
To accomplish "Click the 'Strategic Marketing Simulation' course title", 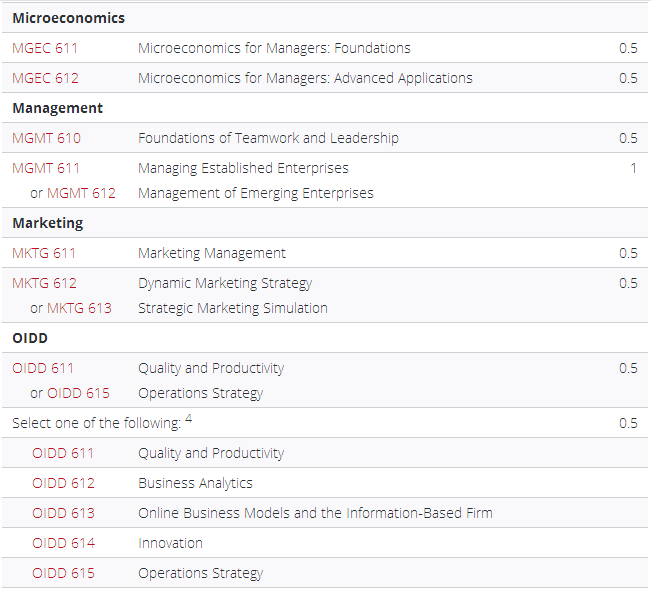I will 233,308.
